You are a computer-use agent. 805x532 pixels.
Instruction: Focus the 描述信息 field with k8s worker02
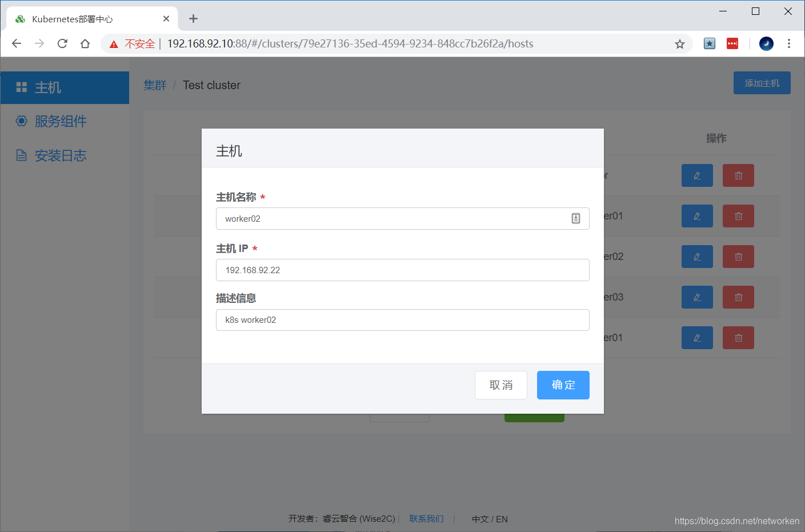[402, 320]
